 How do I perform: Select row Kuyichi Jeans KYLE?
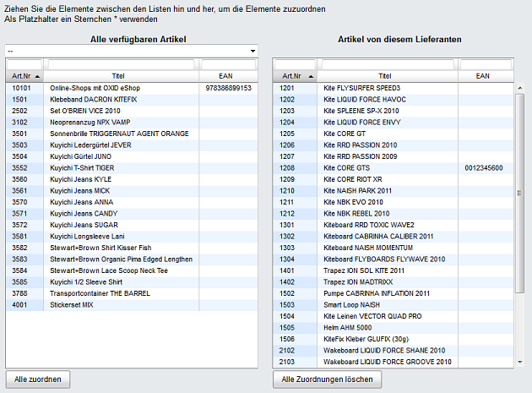pyautogui.click(x=132, y=179)
